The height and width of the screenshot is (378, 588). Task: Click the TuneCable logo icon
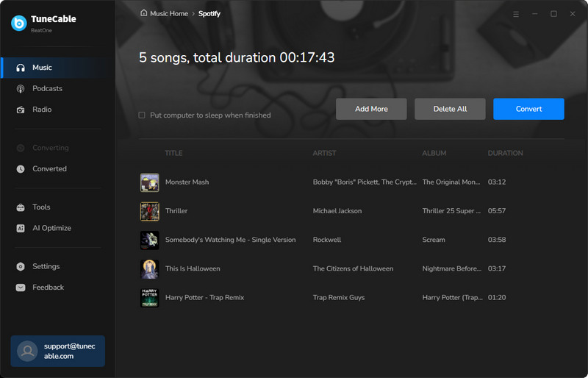19,23
